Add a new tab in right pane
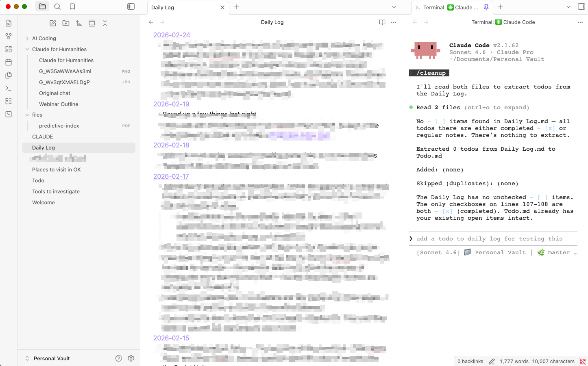 (501, 7)
